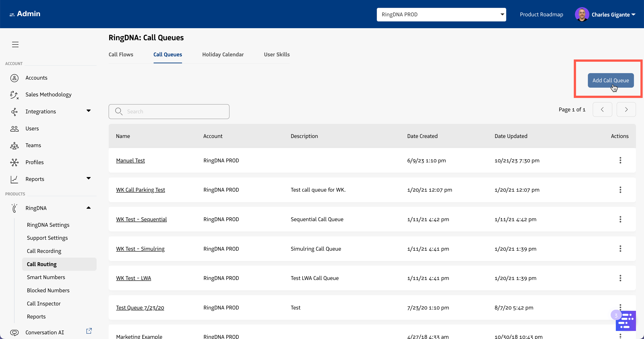Open Conversation AI external link icon
Screen dimensions: 644x339
click(89, 331)
